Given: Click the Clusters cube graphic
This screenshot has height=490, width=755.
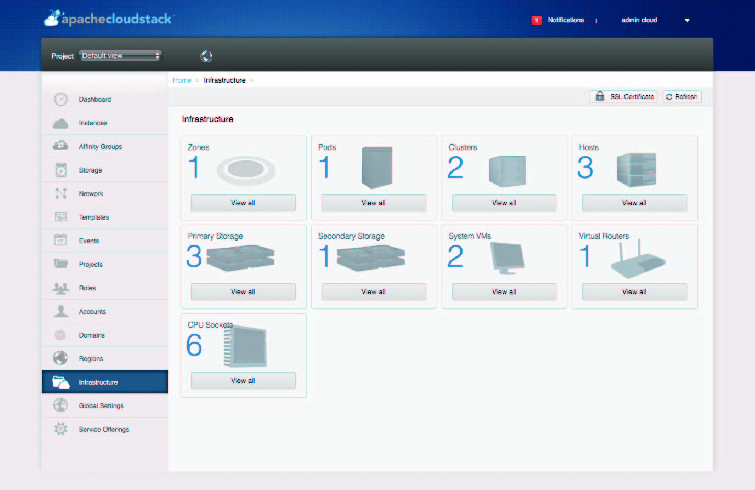Looking at the screenshot, I should (x=507, y=171).
